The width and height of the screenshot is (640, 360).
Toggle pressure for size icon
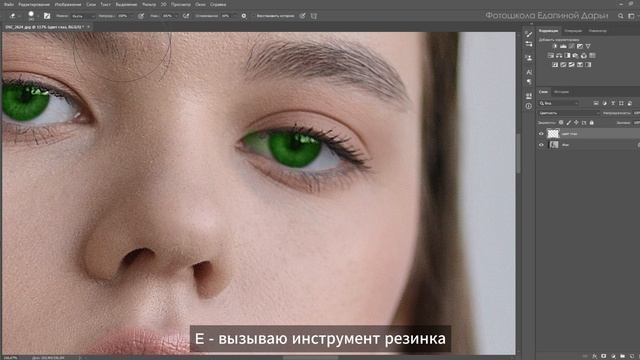pos(302,16)
